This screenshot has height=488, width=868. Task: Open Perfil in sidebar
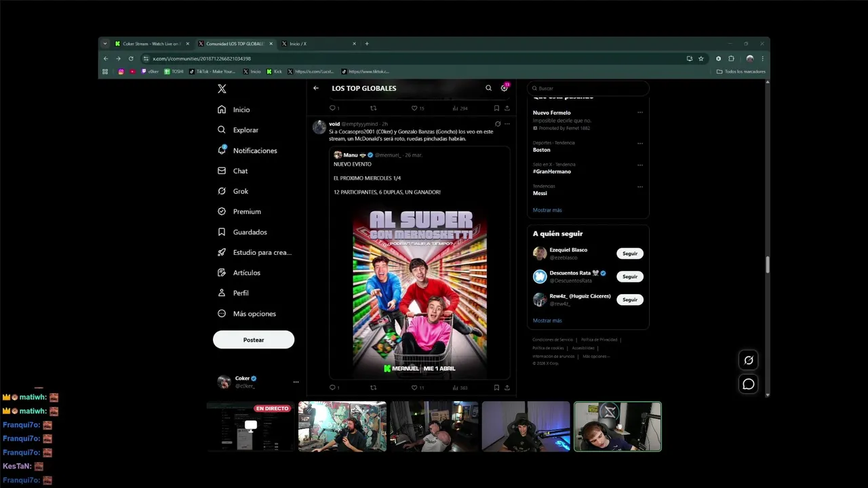(x=233, y=293)
